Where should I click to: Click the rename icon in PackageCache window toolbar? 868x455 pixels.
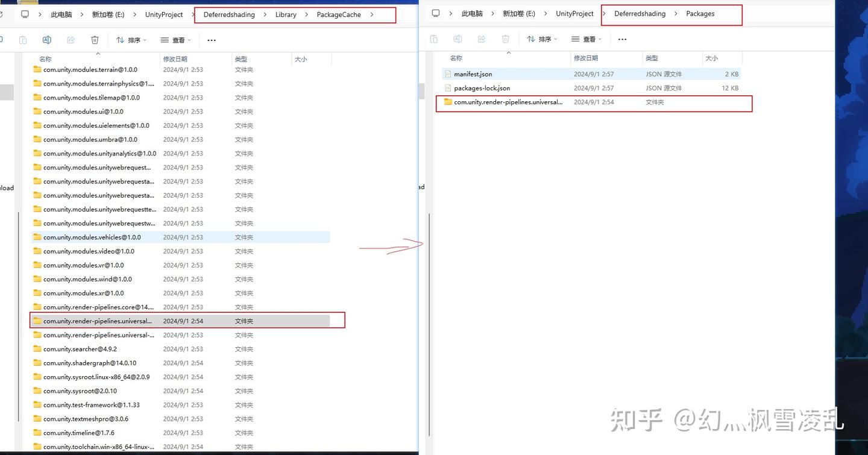pyautogui.click(x=46, y=40)
